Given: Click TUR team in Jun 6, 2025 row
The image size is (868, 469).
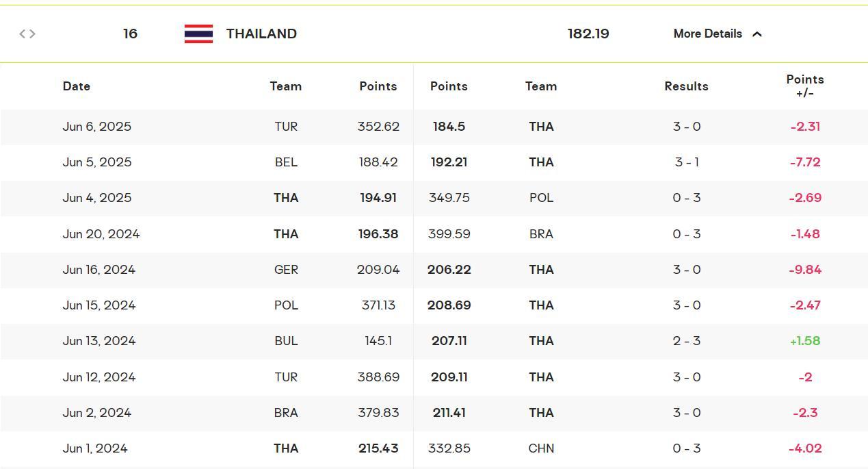Looking at the screenshot, I should pos(286,127).
